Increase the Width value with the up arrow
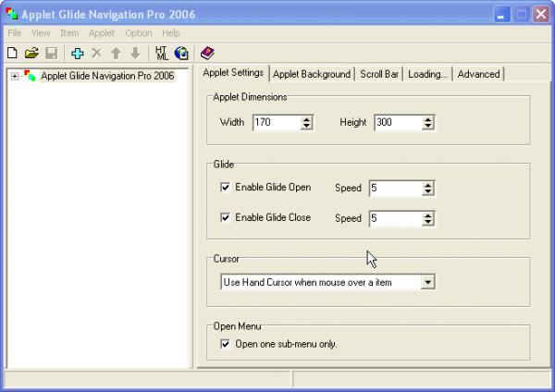Viewport: 555px width, 392px height. coord(306,119)
